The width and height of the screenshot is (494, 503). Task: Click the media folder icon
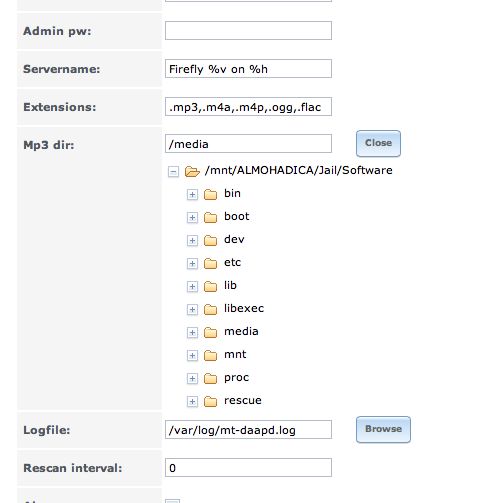210,332
